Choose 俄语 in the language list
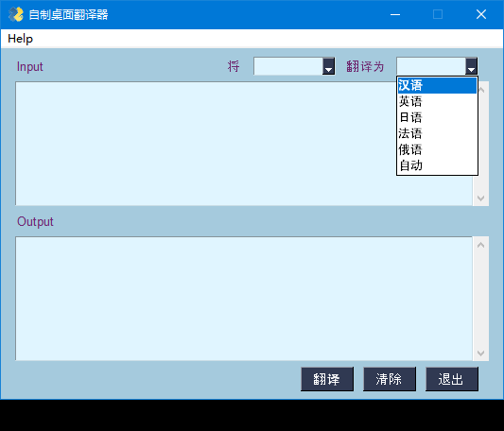The height and width of the screenshot is (431, 504). point(437,149)
